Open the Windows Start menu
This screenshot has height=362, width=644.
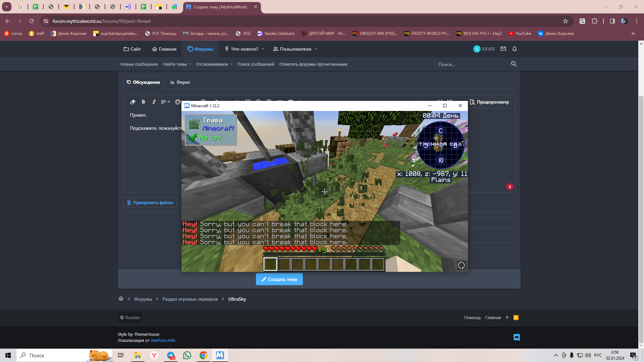click(x=8, y=355)
